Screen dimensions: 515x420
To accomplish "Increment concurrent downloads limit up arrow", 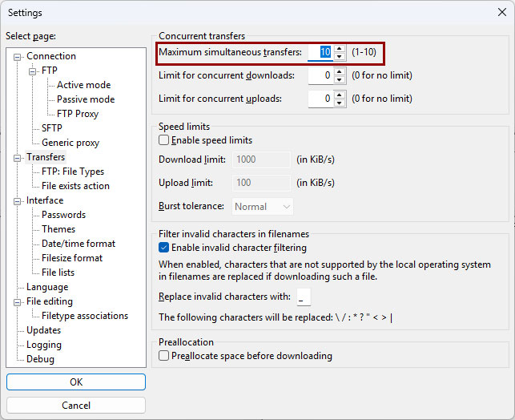I will click(x=340, y=71).
